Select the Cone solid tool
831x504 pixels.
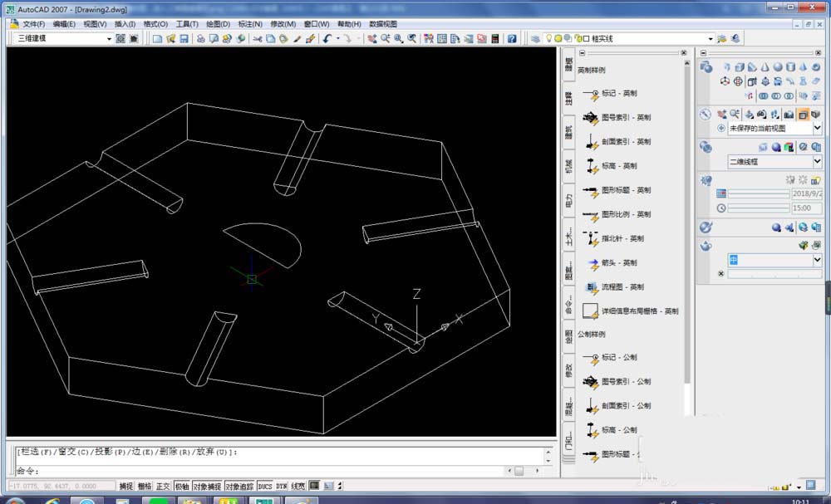[765, 67]
